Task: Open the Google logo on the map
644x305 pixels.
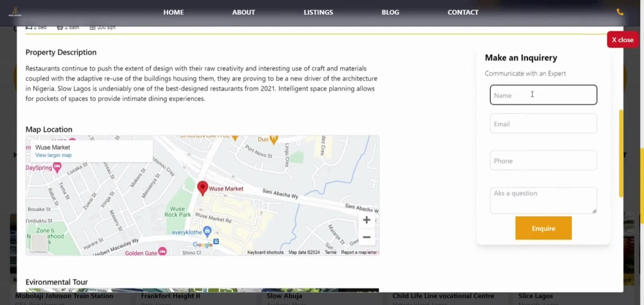Action: (x=203, y=245)
